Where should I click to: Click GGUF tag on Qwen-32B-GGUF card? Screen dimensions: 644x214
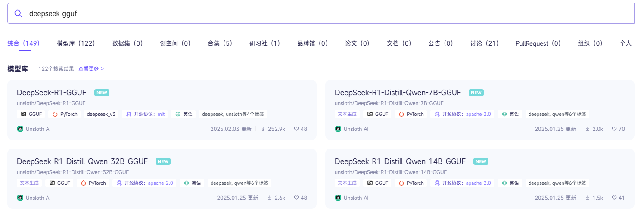60,183
